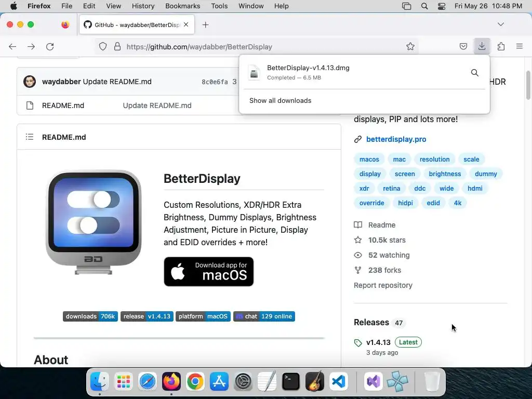Open Finder from the Dock
This screenshot has height=399, width=532.
(x=99, y=381)
